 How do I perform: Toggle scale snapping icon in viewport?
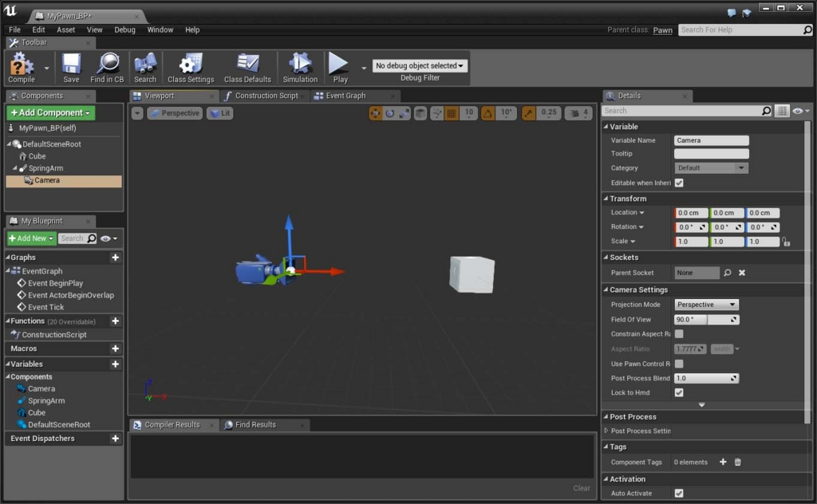528,113
